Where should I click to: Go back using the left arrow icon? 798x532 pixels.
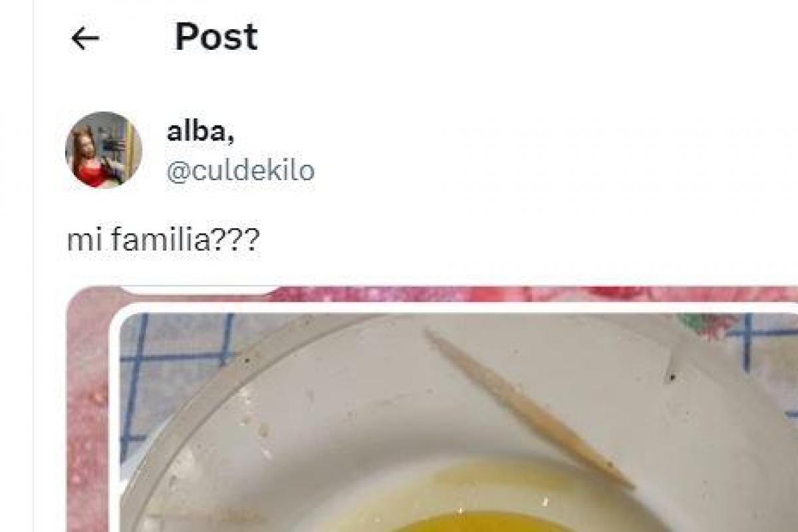point(84,39)
